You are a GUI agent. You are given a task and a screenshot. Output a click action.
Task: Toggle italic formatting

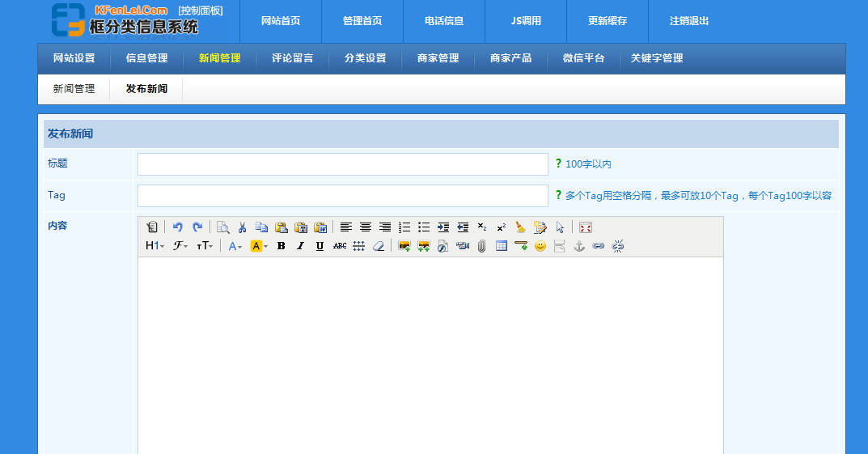click(300, 246)
